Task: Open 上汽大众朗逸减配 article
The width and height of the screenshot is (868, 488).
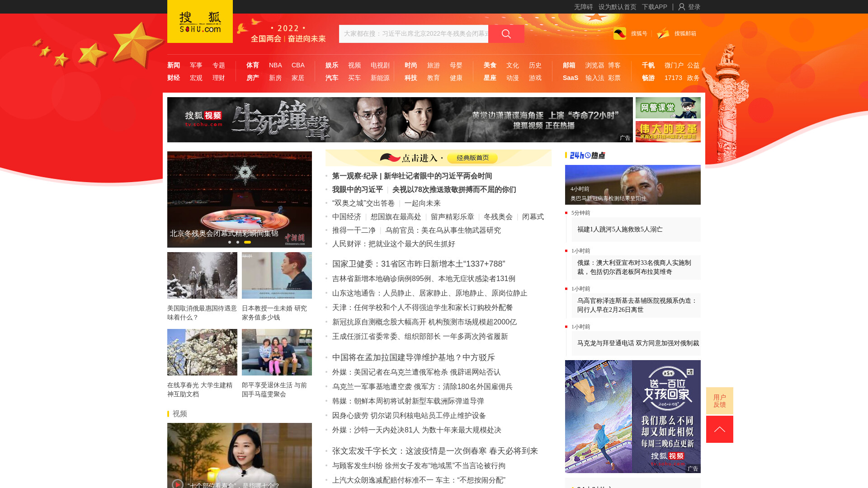Action: point(419,480)
